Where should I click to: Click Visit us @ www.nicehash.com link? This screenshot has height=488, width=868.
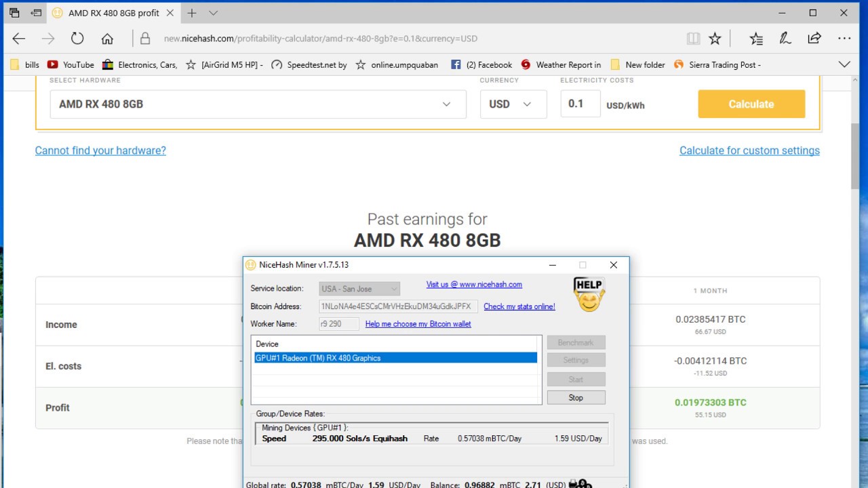(x=474, y=285)
